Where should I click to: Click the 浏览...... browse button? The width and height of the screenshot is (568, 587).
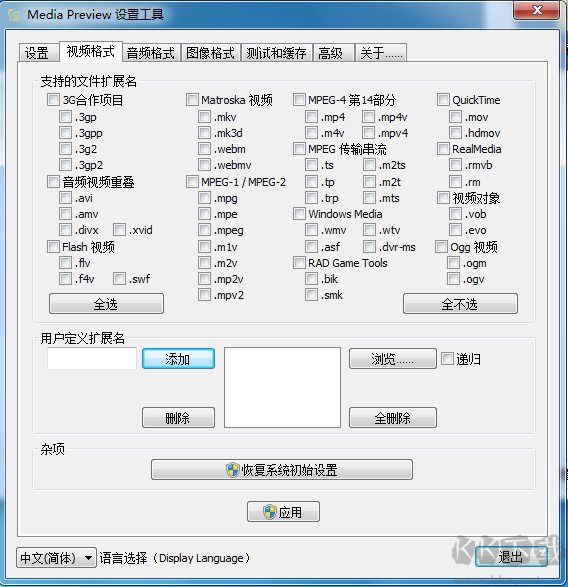(x=393, y=359)
